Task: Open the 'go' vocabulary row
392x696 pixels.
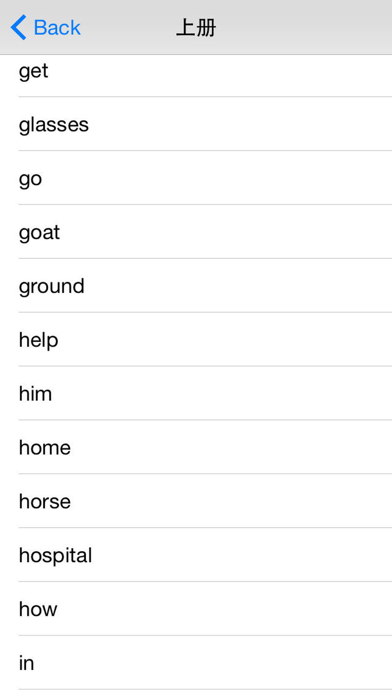Action: pyautogui.click(x=196, y=178)
